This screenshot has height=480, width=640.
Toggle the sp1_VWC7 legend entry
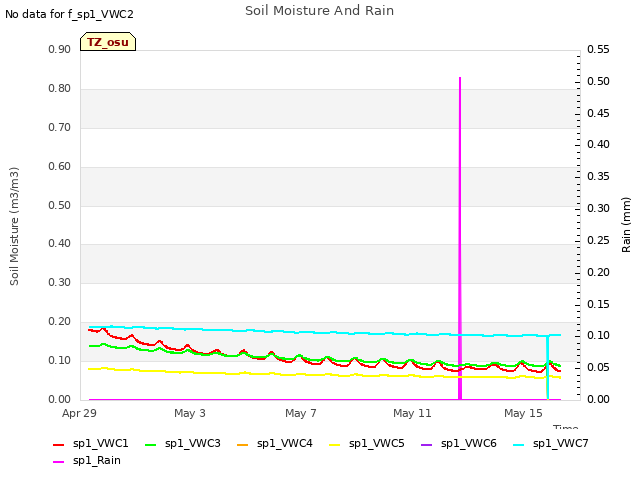coord(551,444)
